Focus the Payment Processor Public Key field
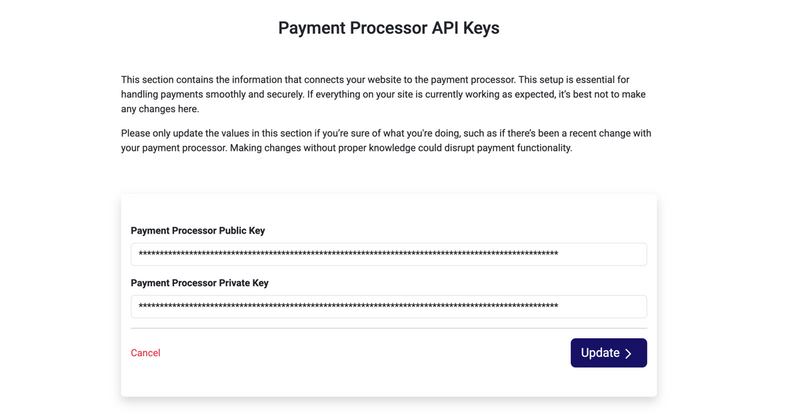The image size is (800, 419). pyautogui.click(x=388, y=254)
